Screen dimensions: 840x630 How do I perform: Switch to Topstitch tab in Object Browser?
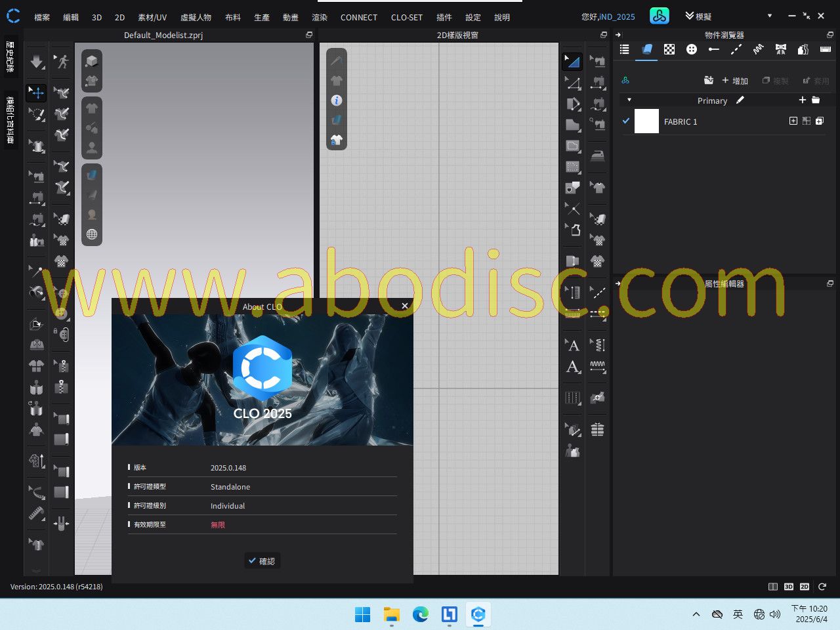[x=736, y=49]
